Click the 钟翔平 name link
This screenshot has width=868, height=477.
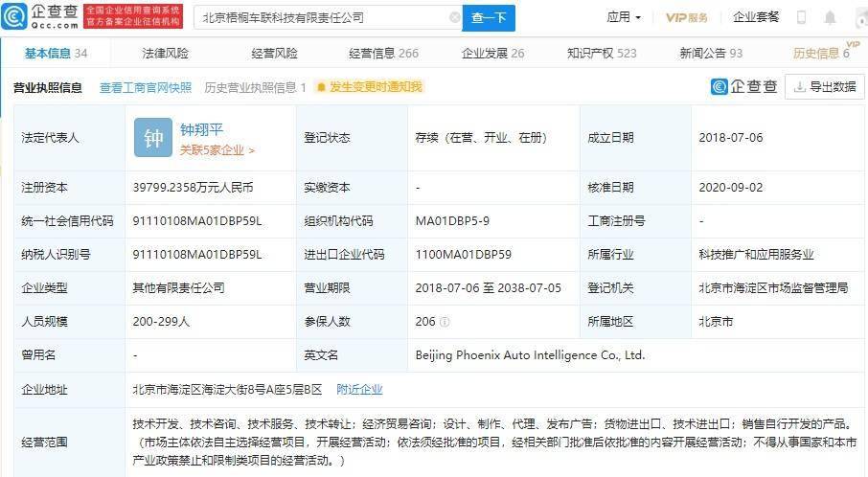201,129
